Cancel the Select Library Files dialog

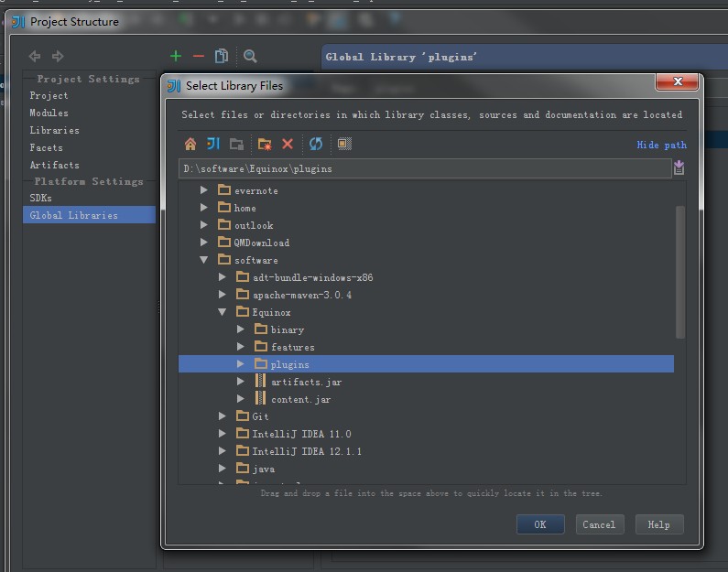click(x=600, y=524)
